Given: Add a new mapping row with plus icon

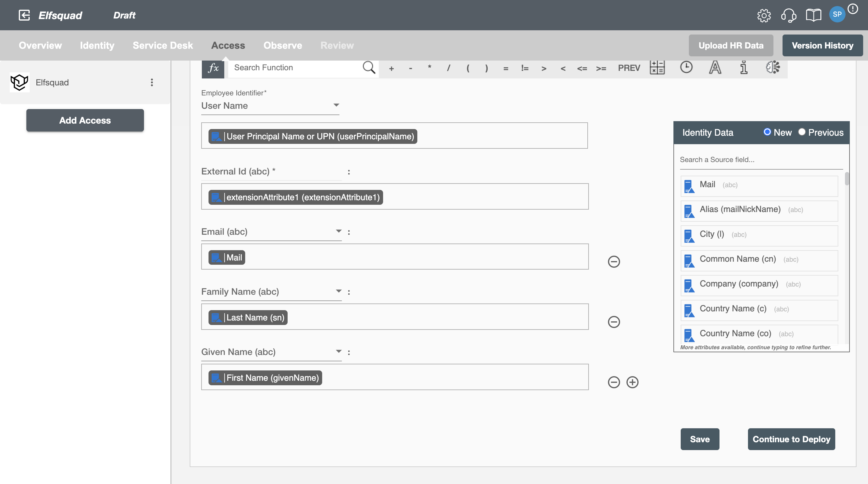Looking at the screenshot, I should pyautogui.click(x=632, y=382).
